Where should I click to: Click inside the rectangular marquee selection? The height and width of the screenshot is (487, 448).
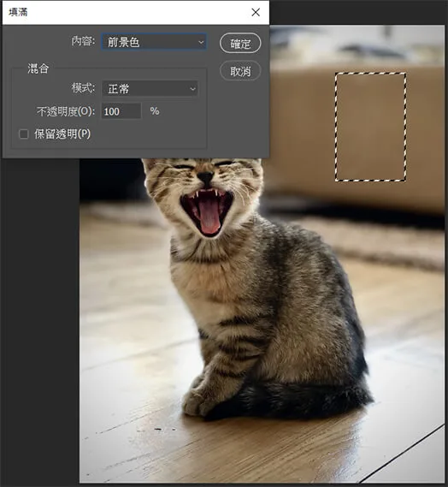pyautogui.click(x=370, y=127)
